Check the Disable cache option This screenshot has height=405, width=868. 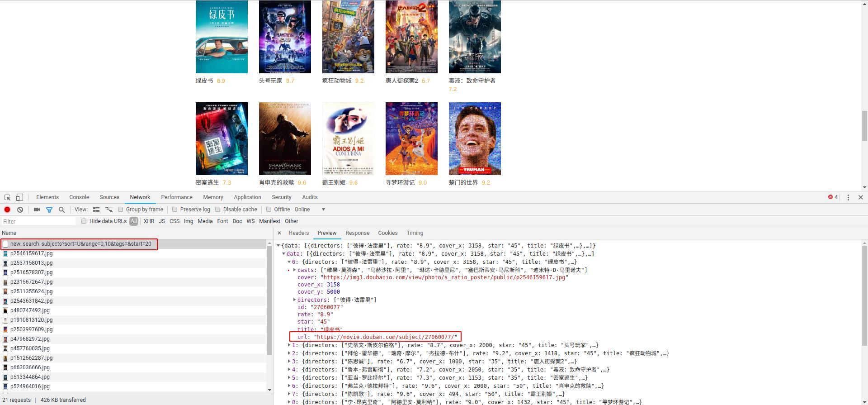point(217,210)
